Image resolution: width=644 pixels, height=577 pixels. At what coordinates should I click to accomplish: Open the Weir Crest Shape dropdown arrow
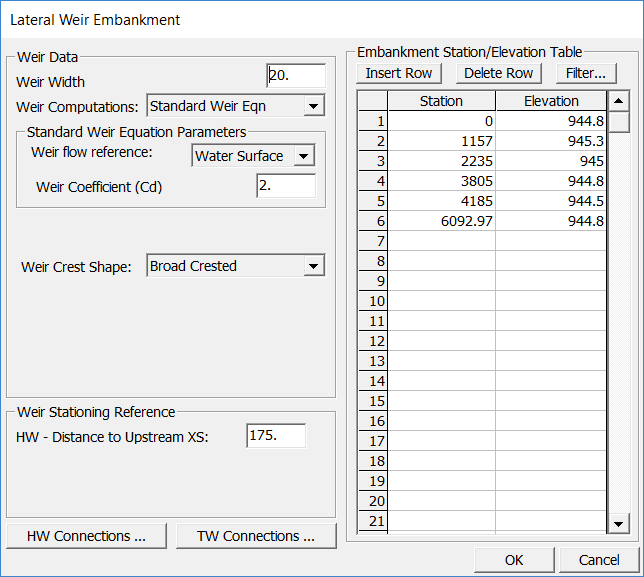coord(314,266)
